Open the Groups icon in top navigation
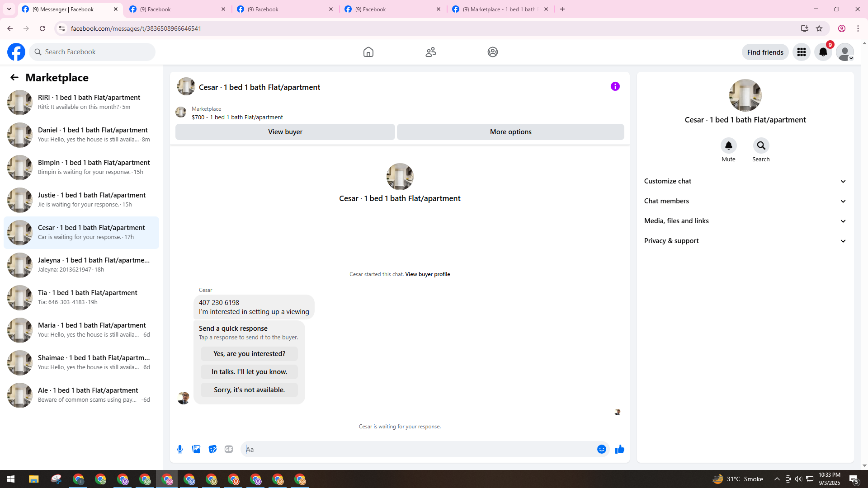 [x=493, y=52]
